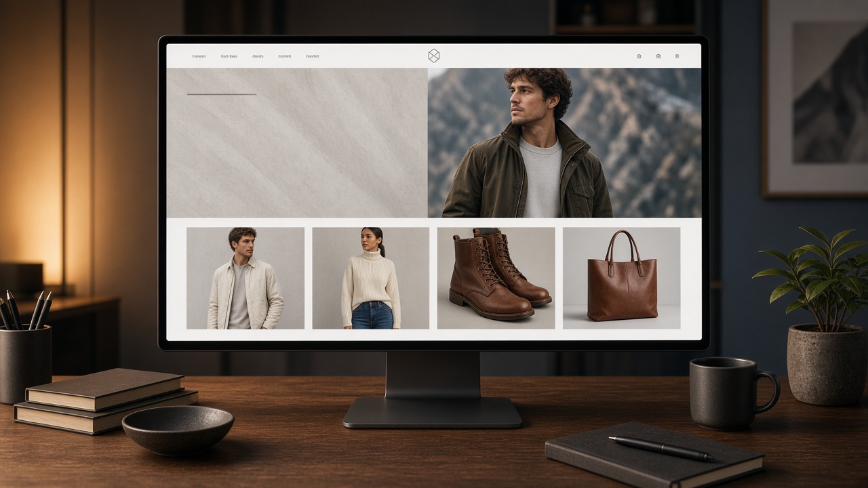Open the fourth navigation menu item
Image resolution: width=868 pixels, height=488 pixels.
coord(284,56)
